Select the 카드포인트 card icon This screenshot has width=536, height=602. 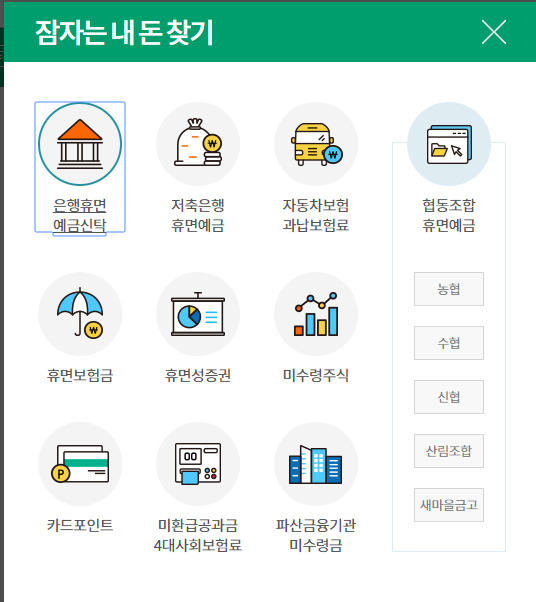point(80,464)
